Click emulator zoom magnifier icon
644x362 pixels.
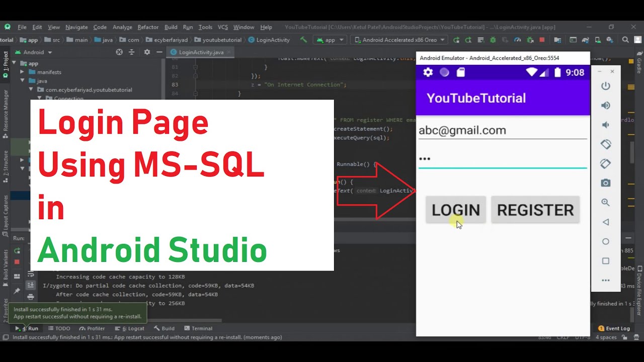606,203
